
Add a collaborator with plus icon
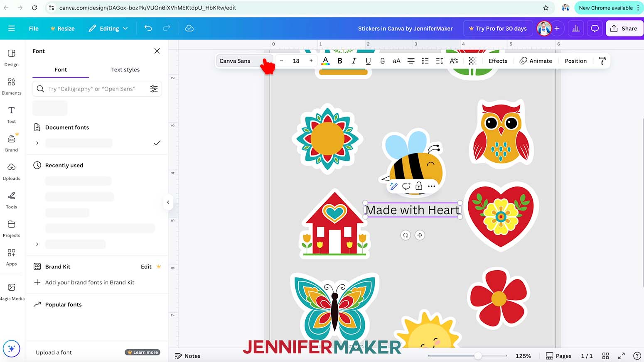[x=557, y=28]
